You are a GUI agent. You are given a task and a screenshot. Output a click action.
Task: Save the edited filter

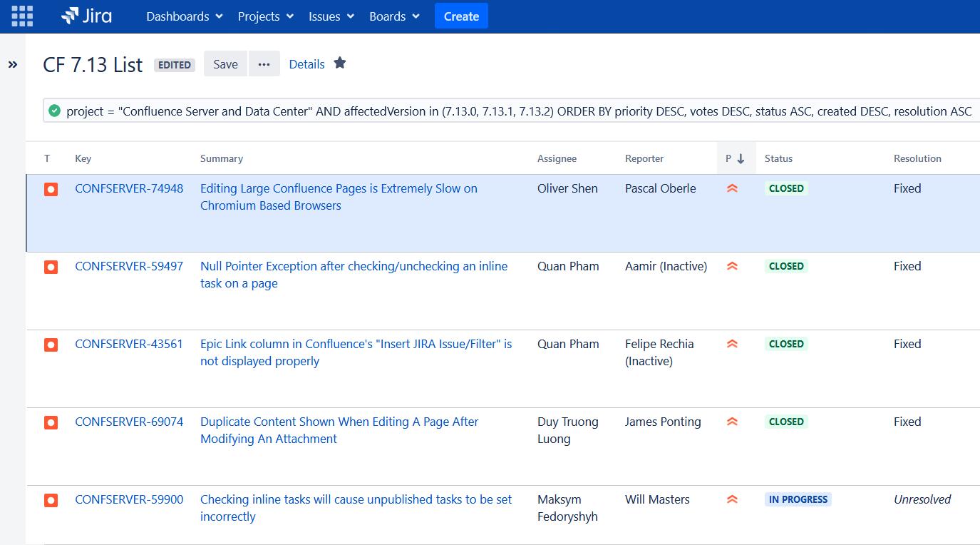point(225,64)
